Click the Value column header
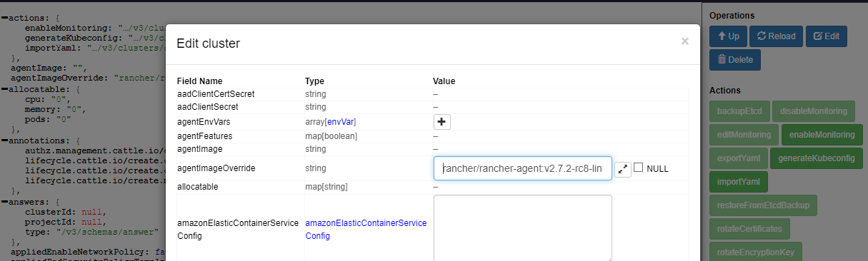This screenshot has width=868, height=261. coord(444,81)
